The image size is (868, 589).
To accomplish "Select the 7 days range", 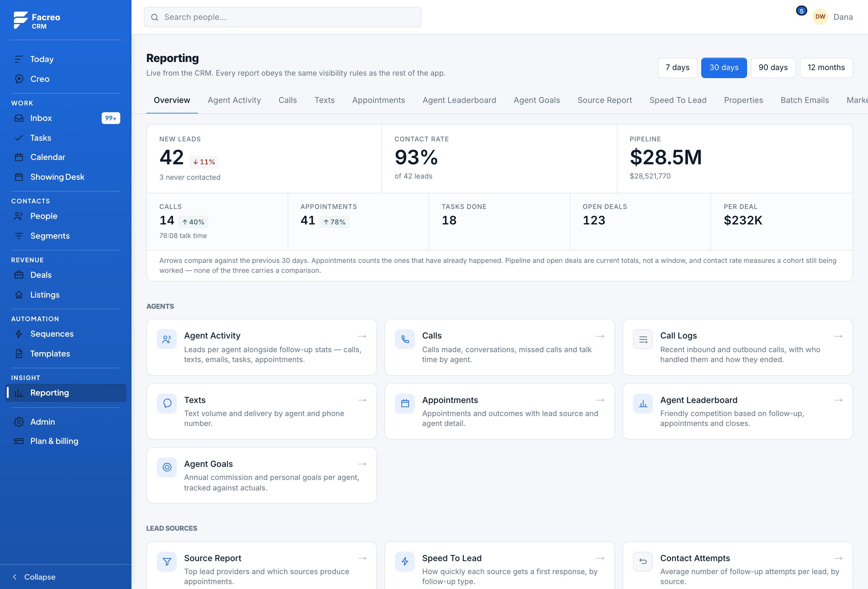I will pyautogui.click(x=677, y=68).
